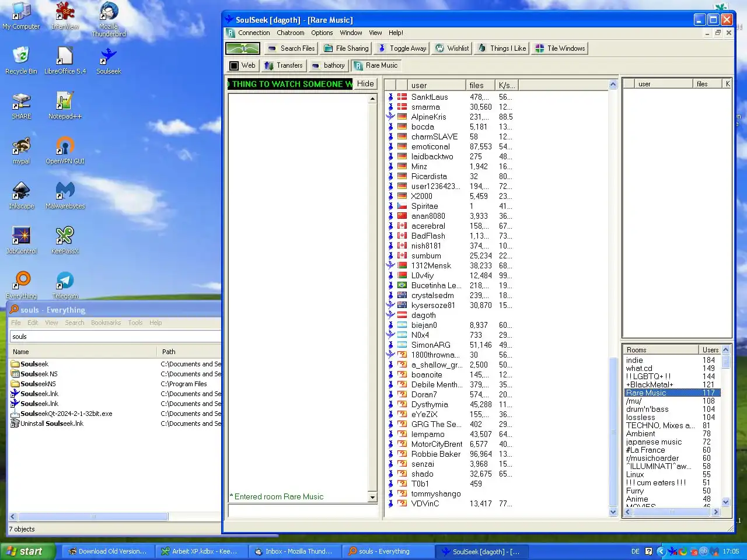Open the Wishlist toolbar button
The image size is (747, 560).
[x=452, y=48]
